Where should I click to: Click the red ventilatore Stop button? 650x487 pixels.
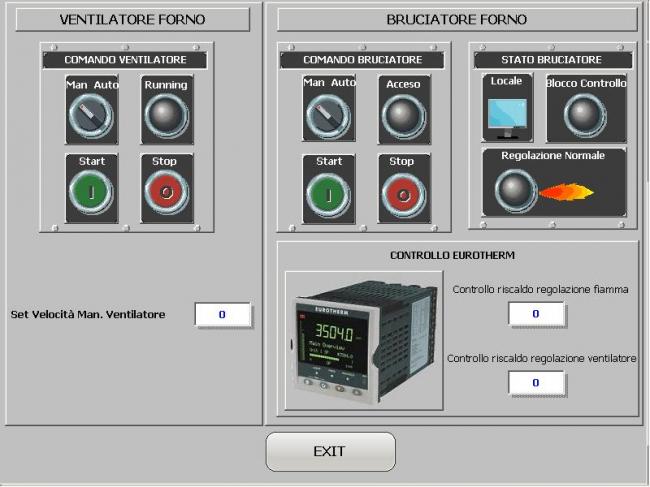[167, 193]
